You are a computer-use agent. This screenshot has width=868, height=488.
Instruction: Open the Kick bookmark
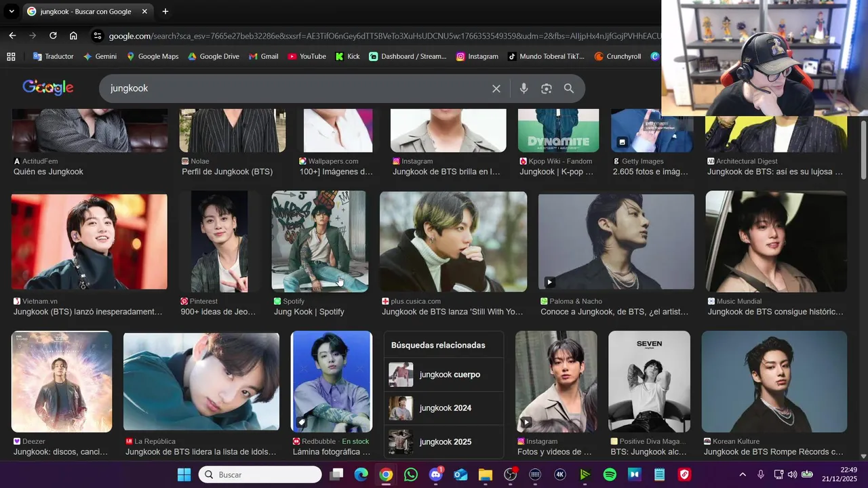(x=348, y=56)
